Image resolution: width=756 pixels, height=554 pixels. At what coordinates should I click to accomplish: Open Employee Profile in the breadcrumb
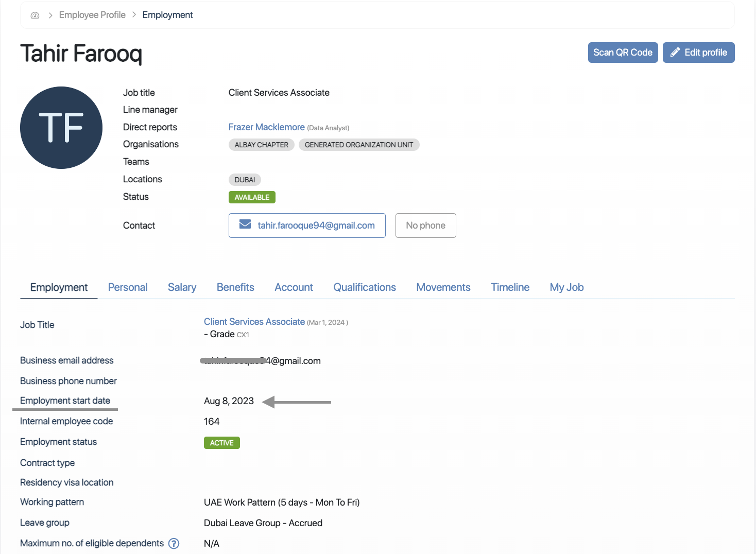coord(92,15)
